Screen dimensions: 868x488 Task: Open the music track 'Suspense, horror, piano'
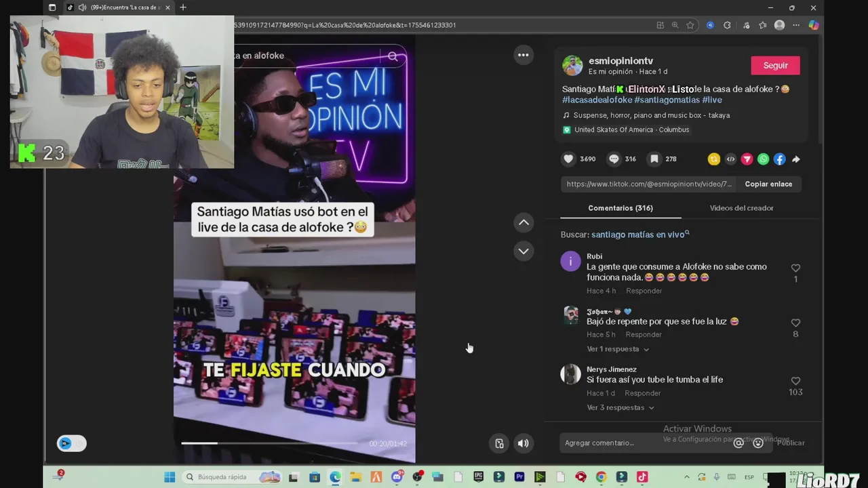click(x=652, y=115)
